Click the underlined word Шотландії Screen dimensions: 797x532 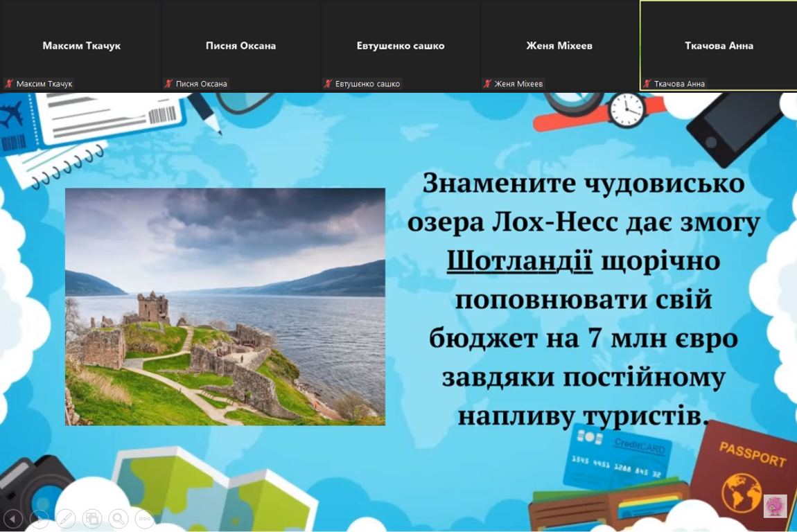(x=520, y=261)
